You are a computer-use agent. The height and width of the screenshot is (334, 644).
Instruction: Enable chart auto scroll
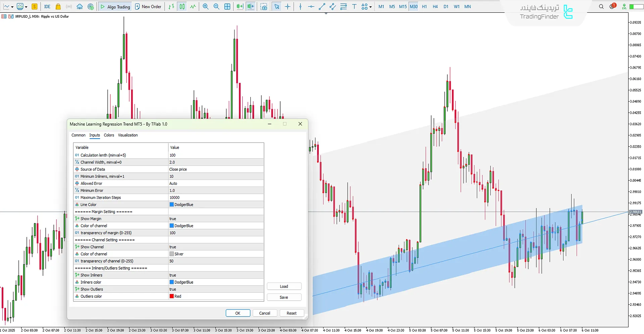pos(240,6)
